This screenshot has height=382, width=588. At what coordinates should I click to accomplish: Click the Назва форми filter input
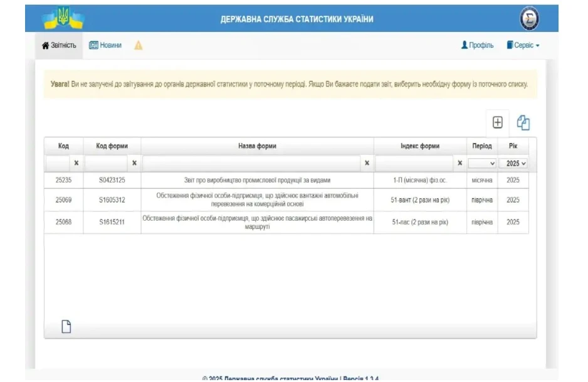[x=251, y=163]
